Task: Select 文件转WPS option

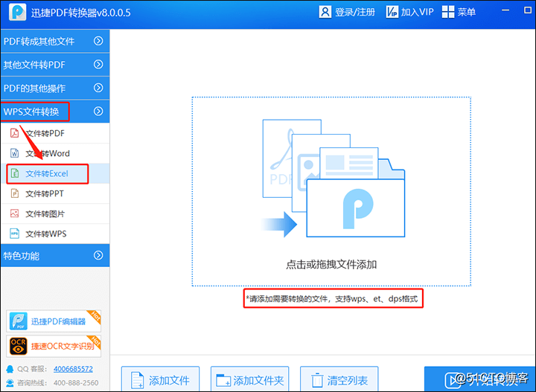Action: [x=55, y=234]
